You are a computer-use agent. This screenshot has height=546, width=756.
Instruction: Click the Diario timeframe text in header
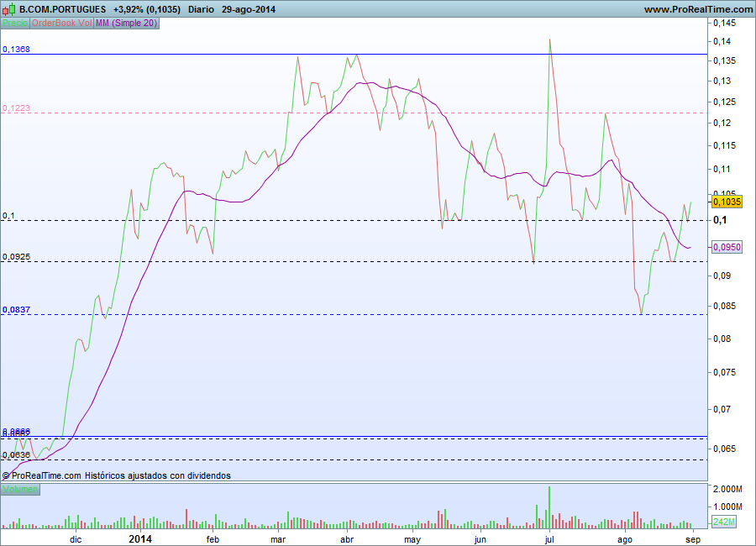(x=201, y=9)
